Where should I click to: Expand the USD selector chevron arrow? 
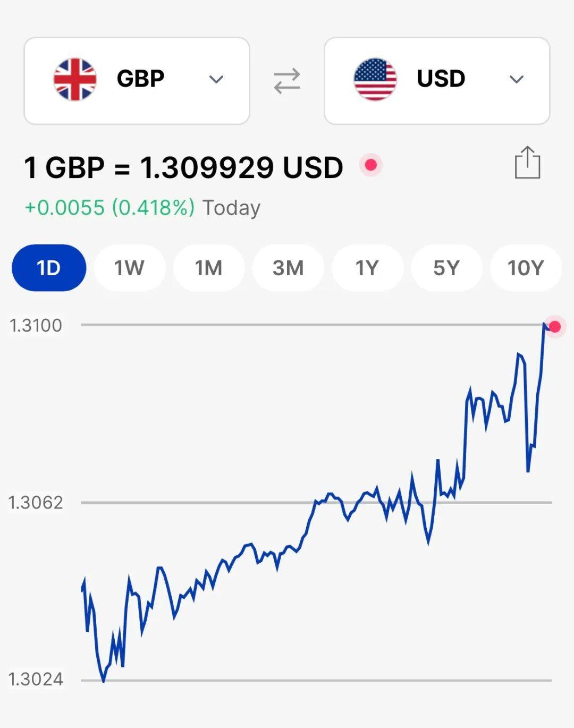tap(517, 80)
